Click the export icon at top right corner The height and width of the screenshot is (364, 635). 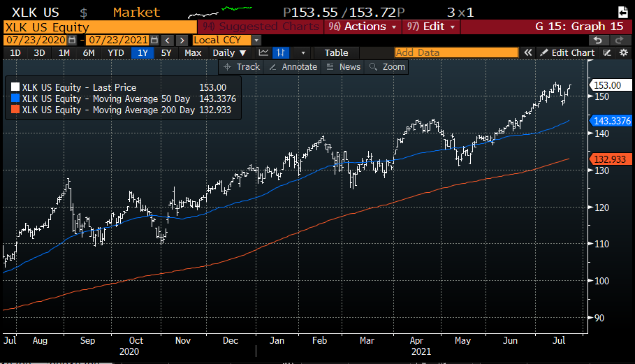(x=623, y=12)
